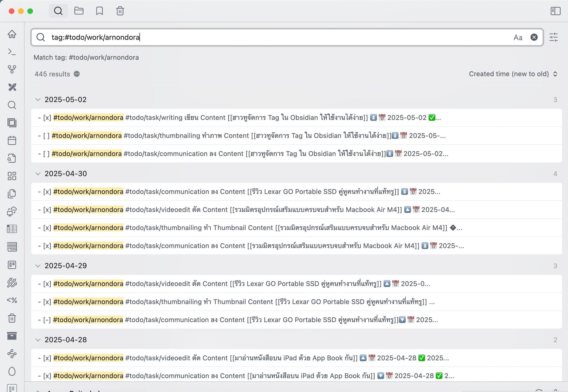Viewport: 568px width, 392px height.
Task: Open the table icon in left ribbon
Action: pyautogui.click(x=12, y=229)
